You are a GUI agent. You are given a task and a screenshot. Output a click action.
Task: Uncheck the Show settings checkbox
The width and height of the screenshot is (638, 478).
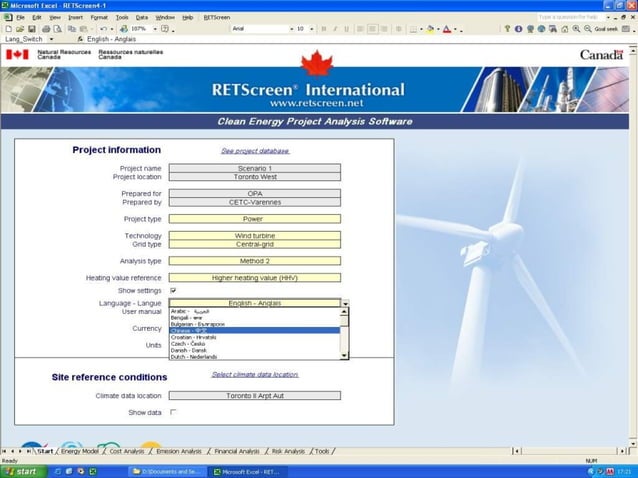tap(173, 290)
